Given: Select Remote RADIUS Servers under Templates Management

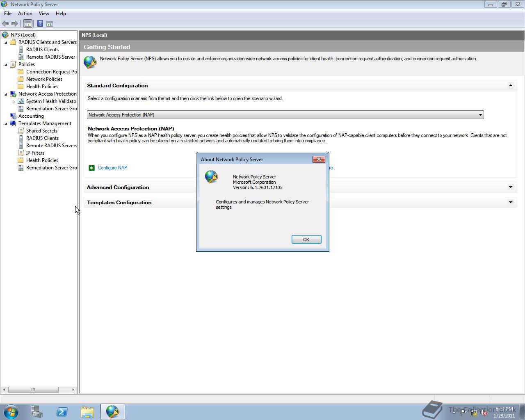Looking at the screenshot, I should coord(51,146).
